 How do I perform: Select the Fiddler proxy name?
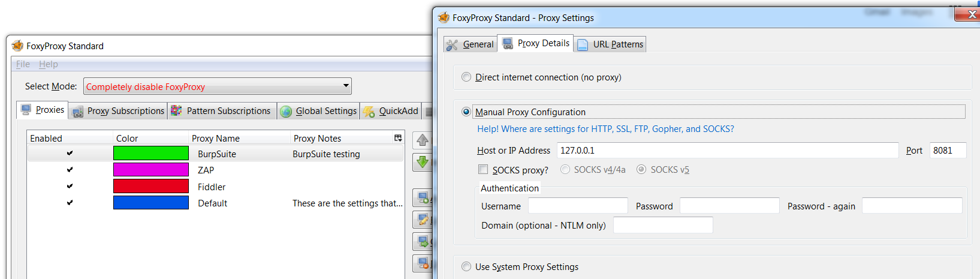[212, 187]
